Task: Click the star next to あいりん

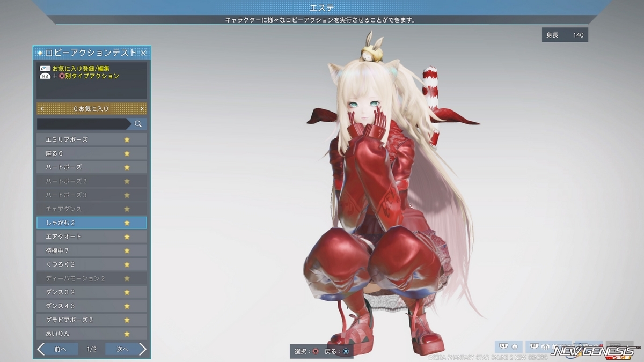Action: tap(127, 334)
